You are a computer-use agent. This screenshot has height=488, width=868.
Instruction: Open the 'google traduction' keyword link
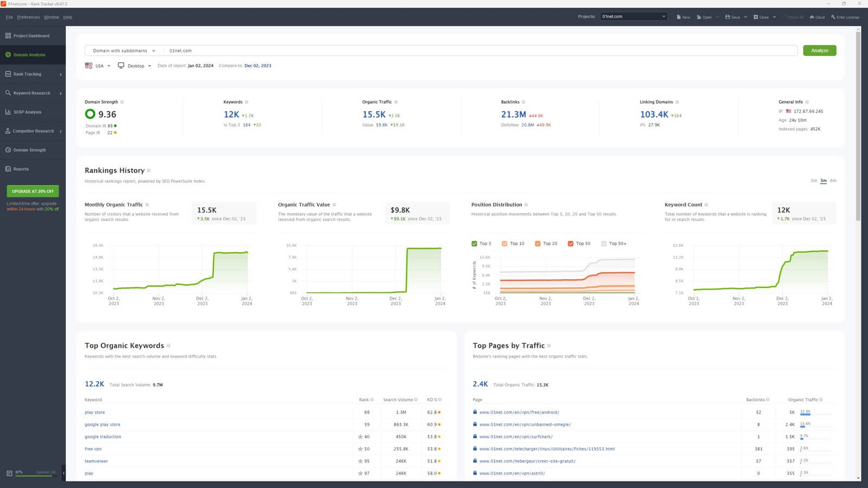(x=103, y=436)
